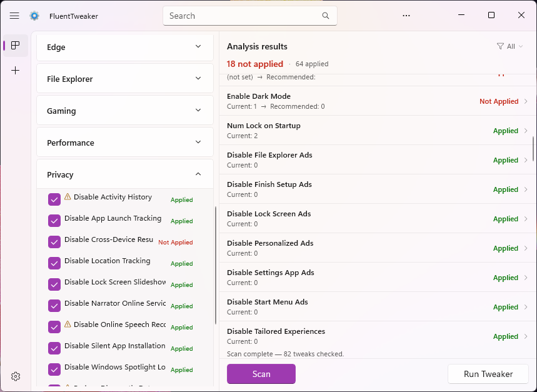The image size is (537, 392).
Task: Click warning icon beside Disable Online Speech
Action: click(68, 324)
